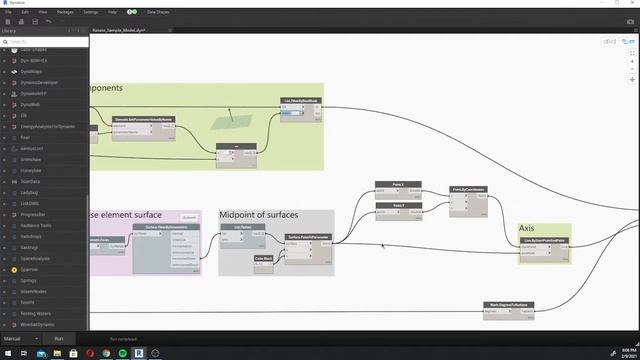This screenshot has width=640, height=360.
Task: Open Windows Start menu
Action: [8, 353]
